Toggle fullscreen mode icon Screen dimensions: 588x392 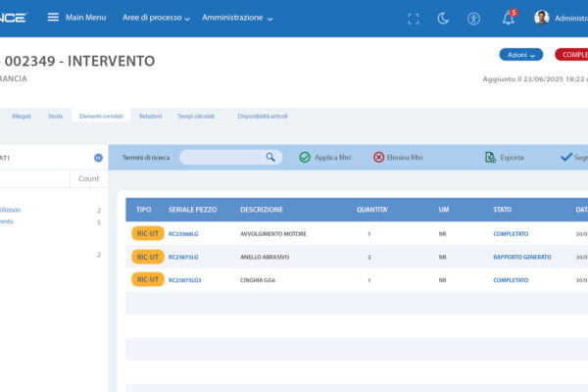pyautogui.click(x=414, y=19)
